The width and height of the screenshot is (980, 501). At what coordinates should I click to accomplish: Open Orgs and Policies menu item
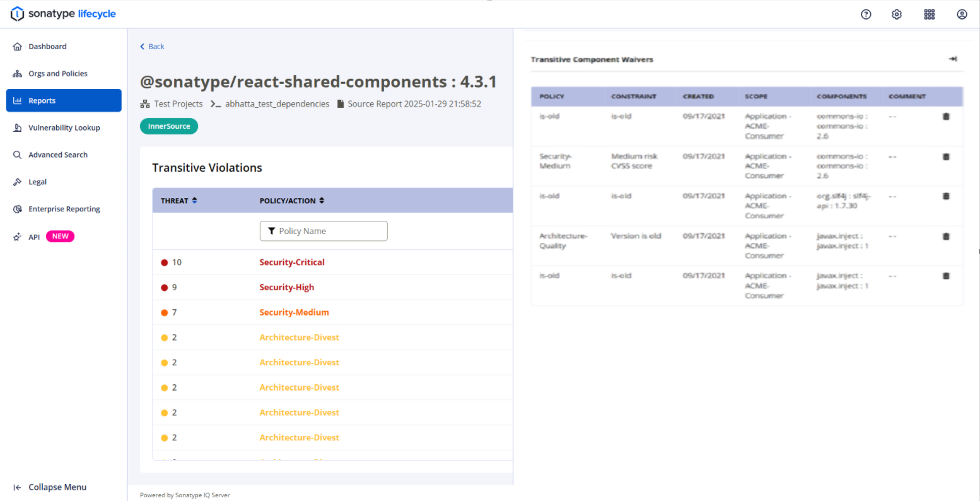tap(64, 73)
